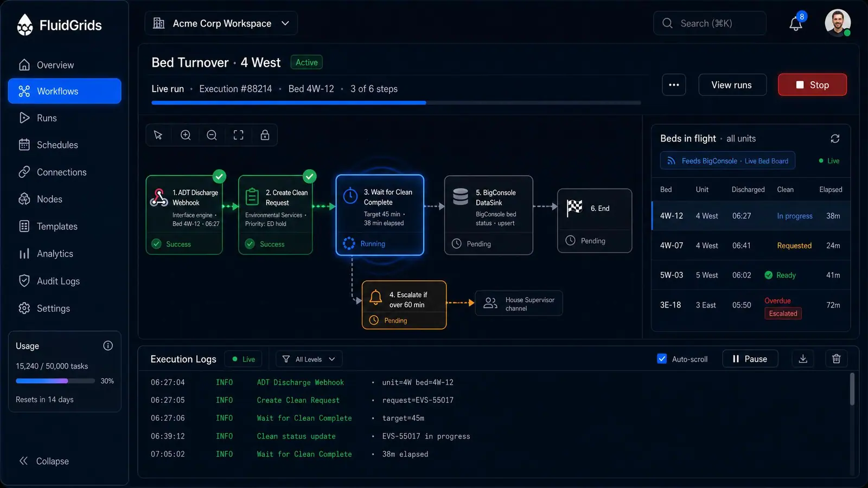Open the user profile avatar
Screen dimensions: 868x488
[838, 23]
